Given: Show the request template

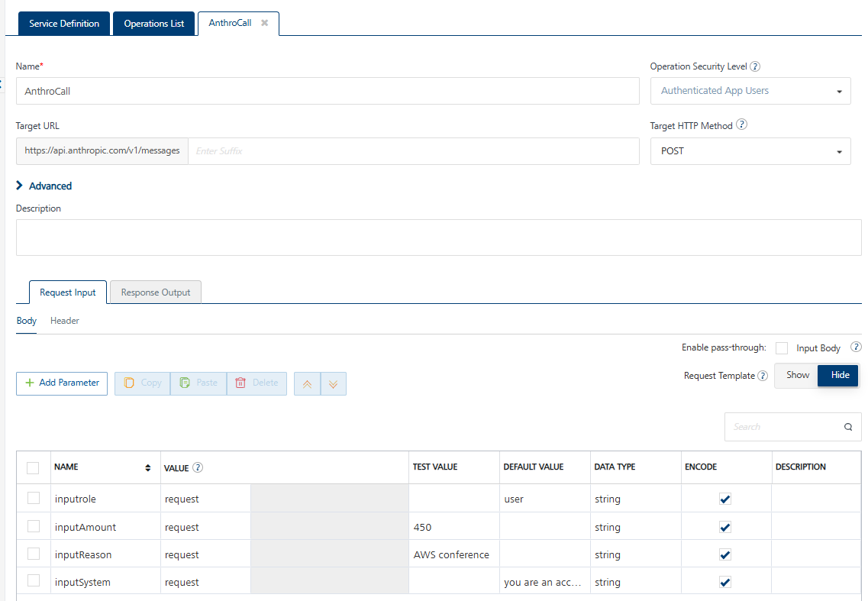Looking at the screenshot, I should pyautogui.click(x=797, y=375).
